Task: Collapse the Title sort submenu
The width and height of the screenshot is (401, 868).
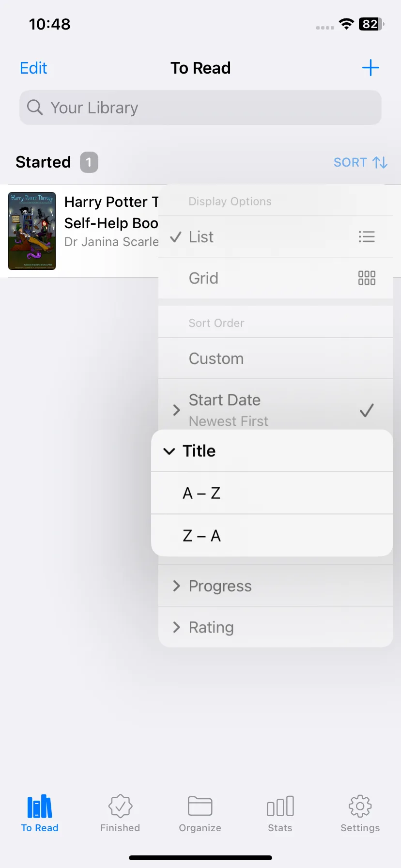Action: (x=272, y=451)
